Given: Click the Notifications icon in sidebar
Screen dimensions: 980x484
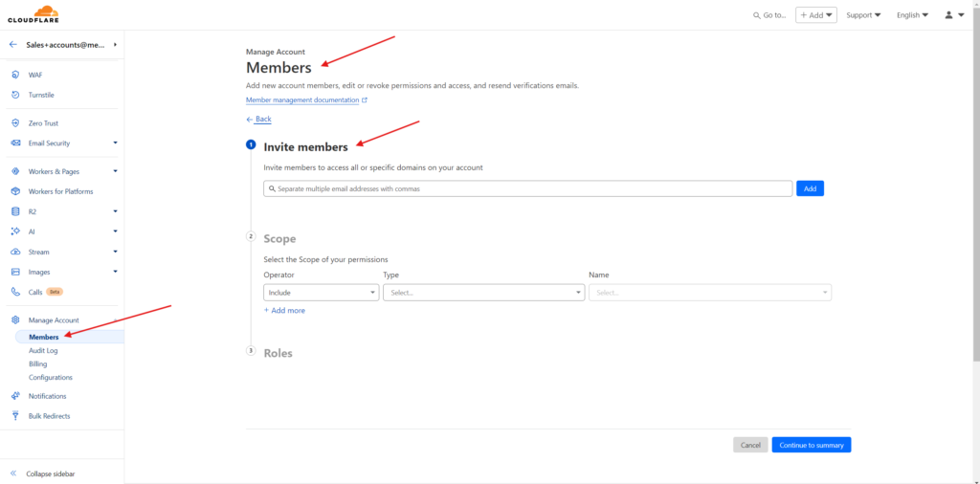Looking at the screenshot, I should [15, 396].
